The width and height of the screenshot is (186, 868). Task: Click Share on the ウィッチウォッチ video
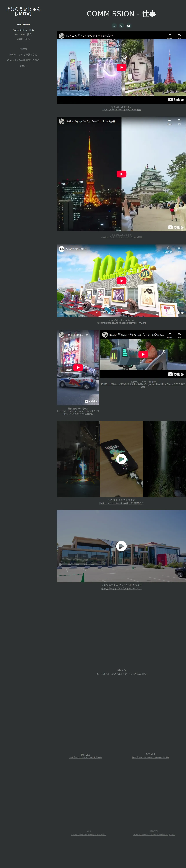169,36
